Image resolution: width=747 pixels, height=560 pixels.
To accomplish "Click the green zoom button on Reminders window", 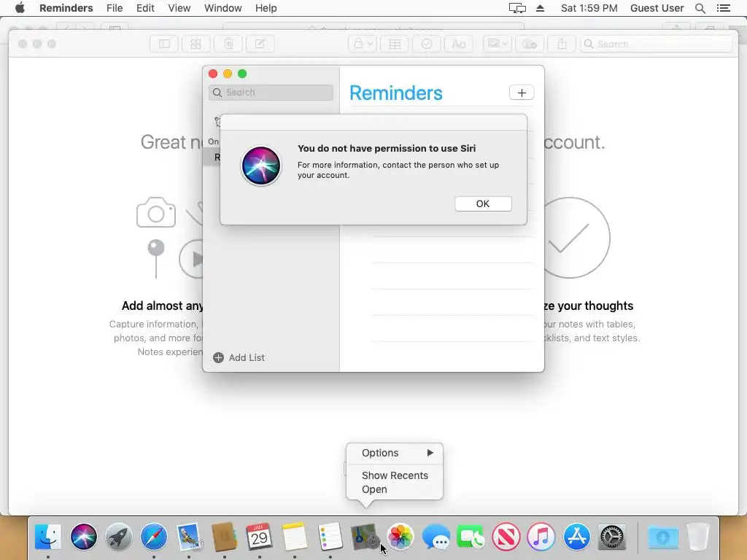I will click(242, 74).
